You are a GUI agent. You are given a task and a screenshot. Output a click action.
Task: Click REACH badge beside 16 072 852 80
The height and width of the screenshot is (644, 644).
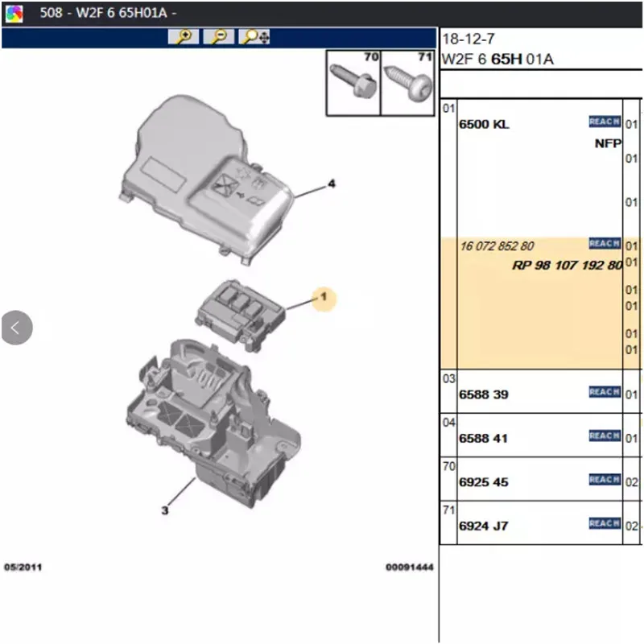click(x=605, y=244)
